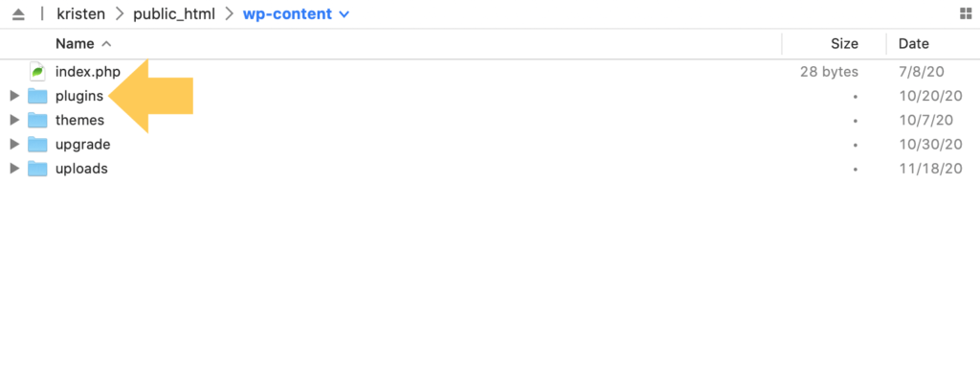Expand the uploads folder disclosure triangle
This screenshot has width=980, height=390.
[x=14, y=169]
